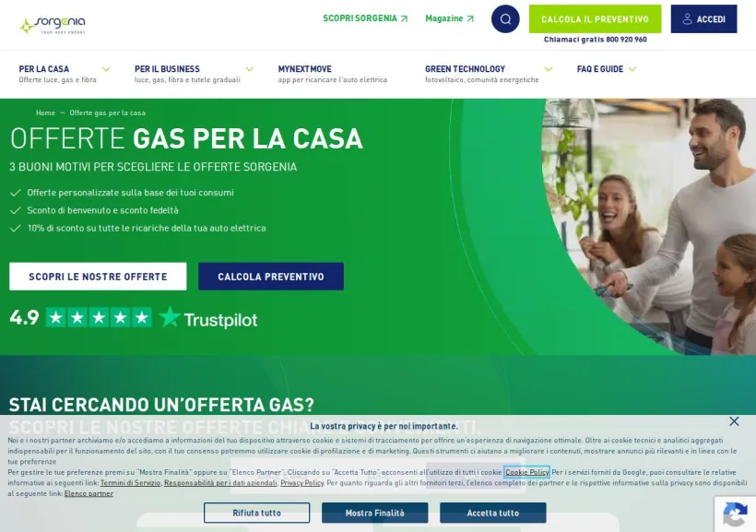The image size is (756, 532).
Task: Open the Elenco partner link
Action: (89, 493)
